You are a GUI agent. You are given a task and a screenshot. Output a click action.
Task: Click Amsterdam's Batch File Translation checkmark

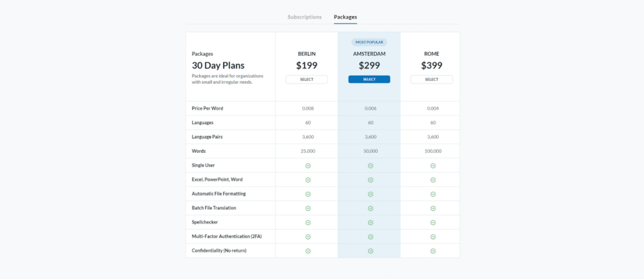[370, 209]
